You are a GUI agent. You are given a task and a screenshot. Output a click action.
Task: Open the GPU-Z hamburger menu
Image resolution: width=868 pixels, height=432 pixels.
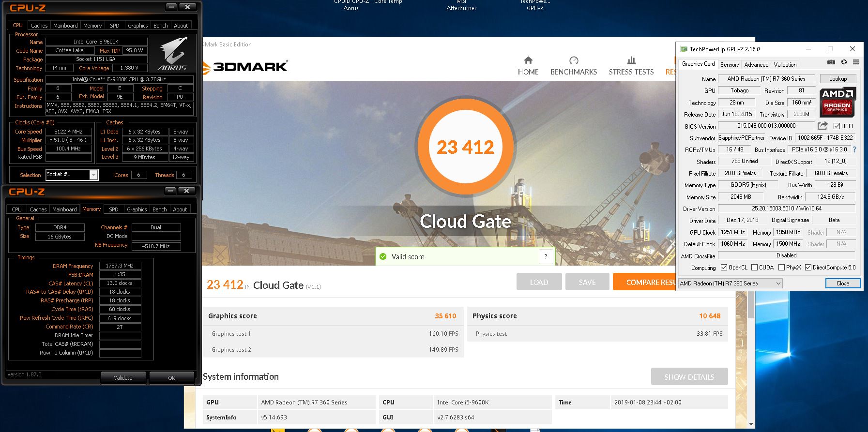[856, 62]
